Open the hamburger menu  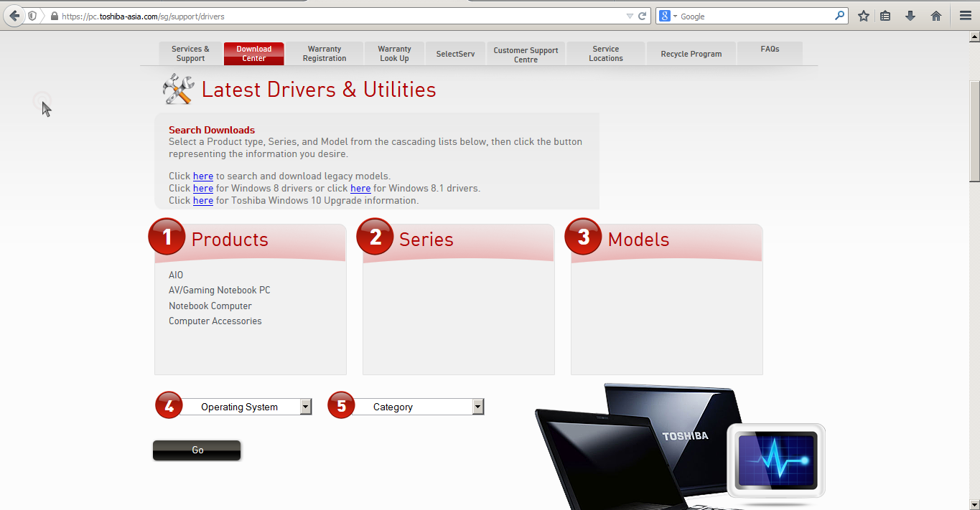coord(966,16)
